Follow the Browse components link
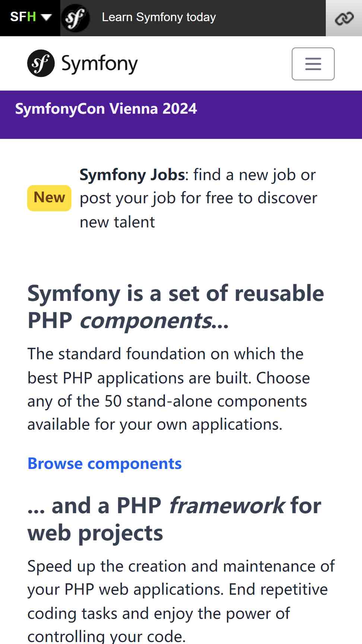The width and height of the screenshot is (362, 644). 105,464
